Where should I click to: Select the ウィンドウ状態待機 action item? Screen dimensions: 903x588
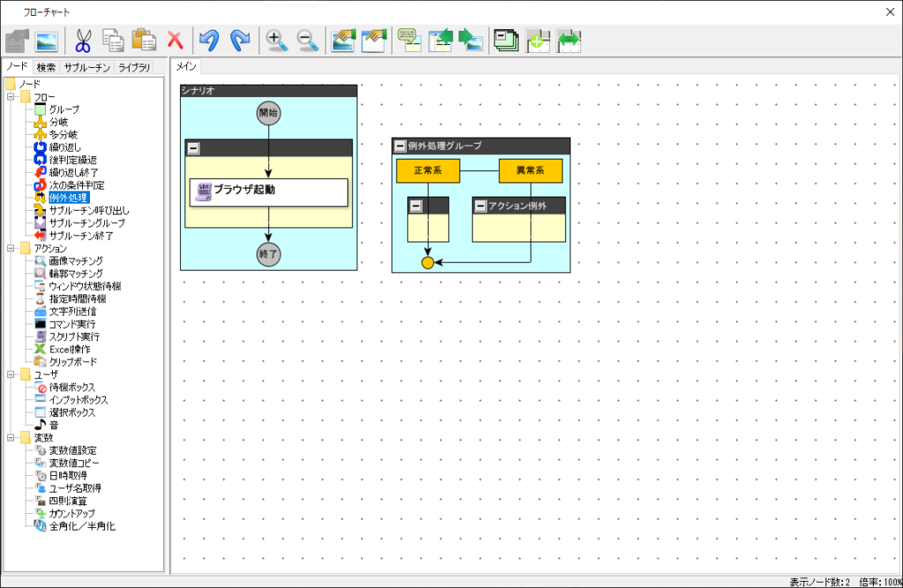coord(86,287)
